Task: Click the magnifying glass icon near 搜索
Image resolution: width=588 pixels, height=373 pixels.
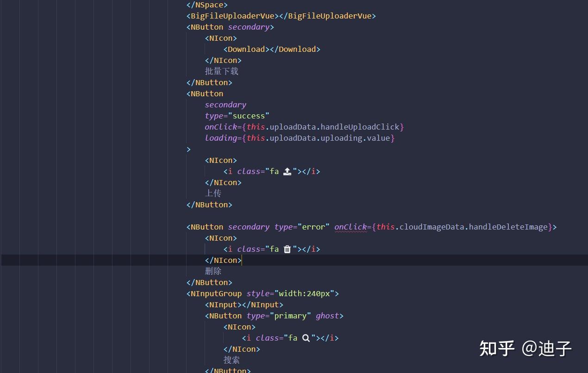Action: point(306,338)
